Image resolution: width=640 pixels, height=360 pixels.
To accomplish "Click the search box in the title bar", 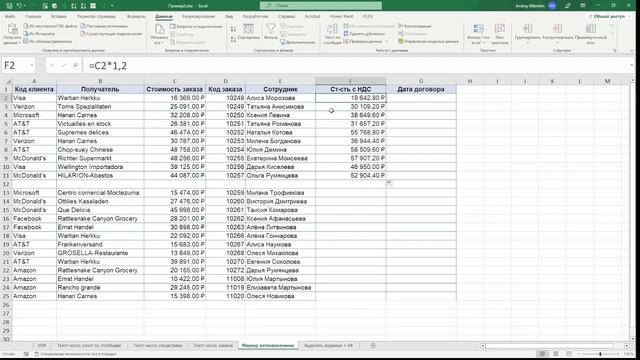I will click(x=321, y=6).
